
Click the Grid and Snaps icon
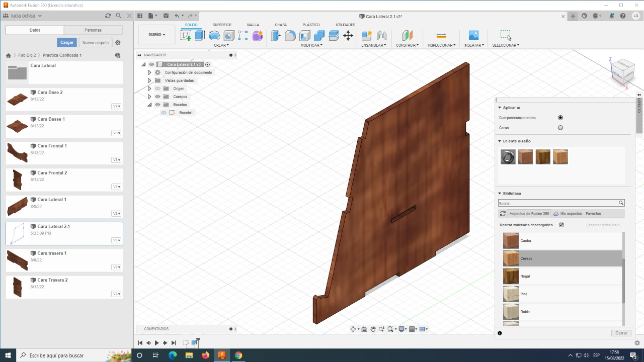click(412, 329)
